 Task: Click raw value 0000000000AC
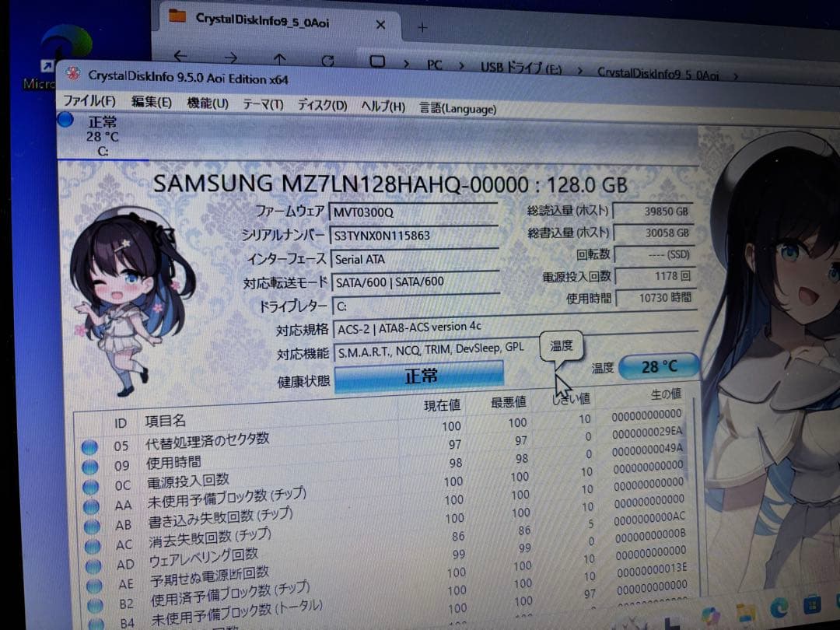coord(649,518)
